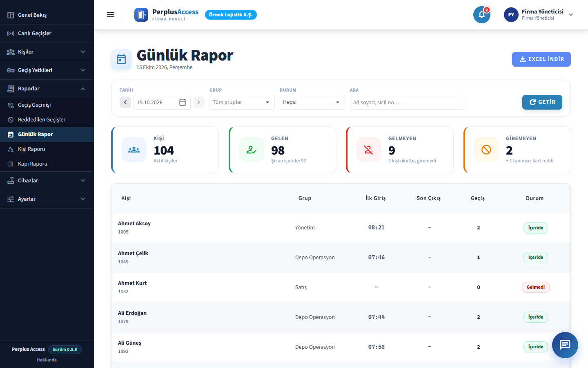Focus the Ad soyad search field

[407, 102]
